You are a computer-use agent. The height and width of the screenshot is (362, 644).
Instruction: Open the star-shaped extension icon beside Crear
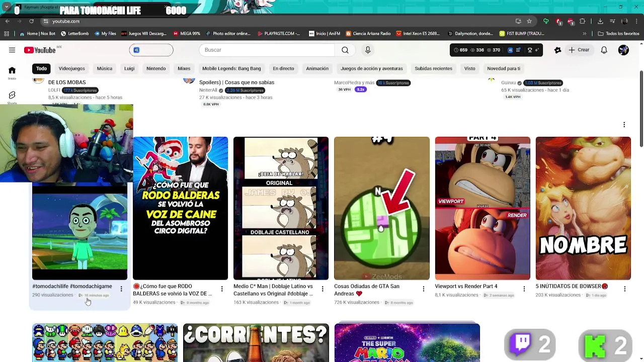tap(557, 50)
